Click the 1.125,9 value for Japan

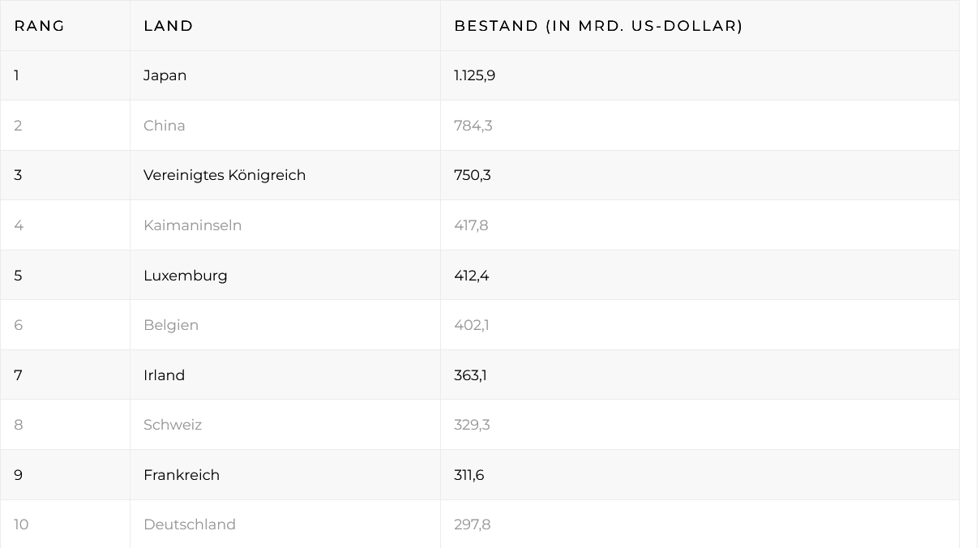click(475, 75)
